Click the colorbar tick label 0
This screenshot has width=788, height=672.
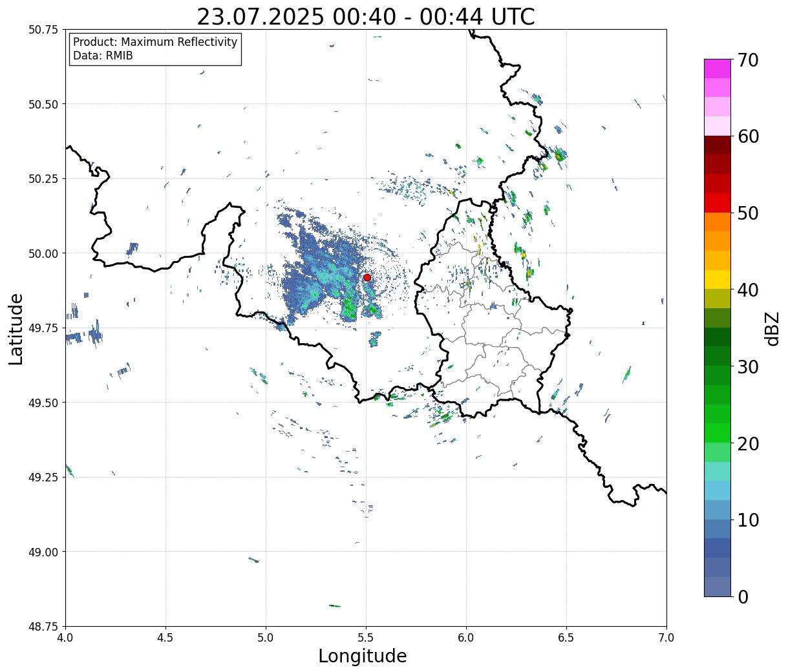tap(742, 596)
